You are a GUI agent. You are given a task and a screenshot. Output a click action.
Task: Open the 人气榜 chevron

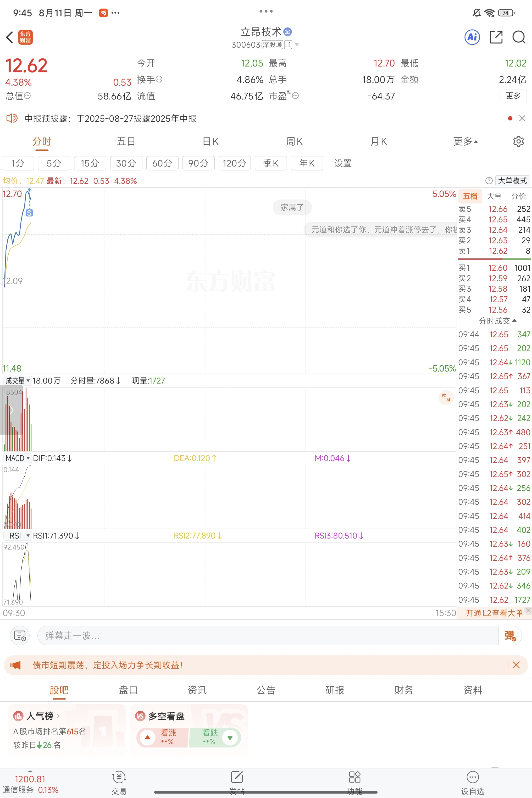tap(58, 716)
